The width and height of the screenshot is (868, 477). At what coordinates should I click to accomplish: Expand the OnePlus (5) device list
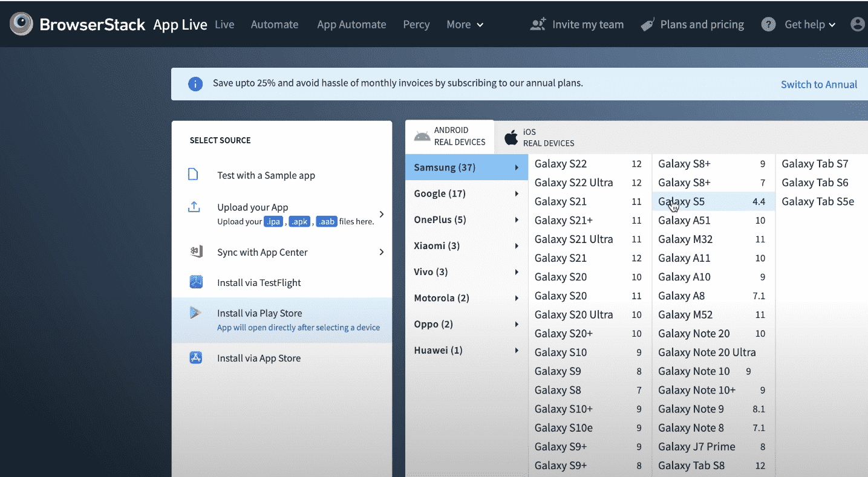[466, 219]
